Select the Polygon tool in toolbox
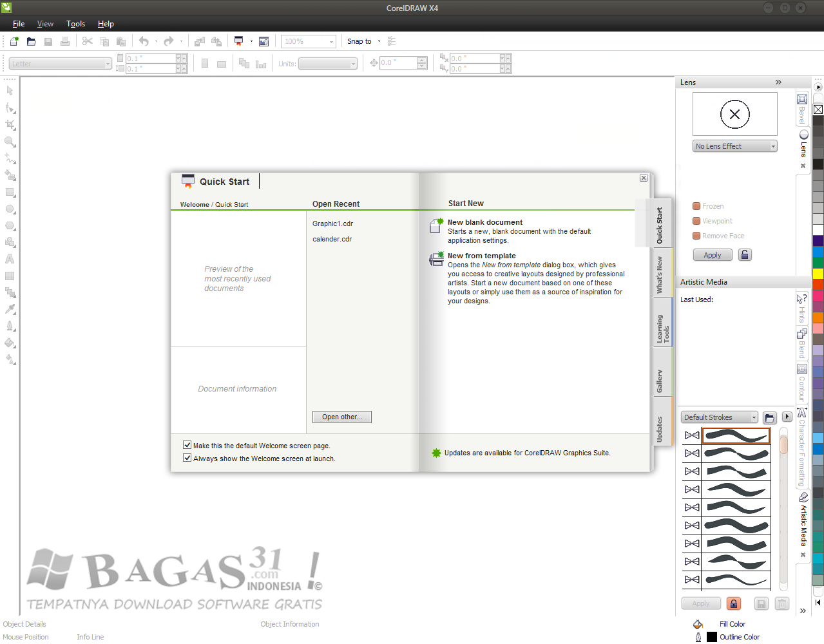 [x=10, y=225]
